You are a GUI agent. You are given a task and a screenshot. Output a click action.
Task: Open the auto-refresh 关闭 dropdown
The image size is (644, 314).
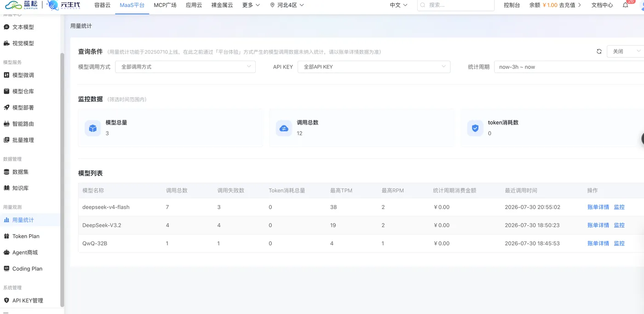(625, 51)
